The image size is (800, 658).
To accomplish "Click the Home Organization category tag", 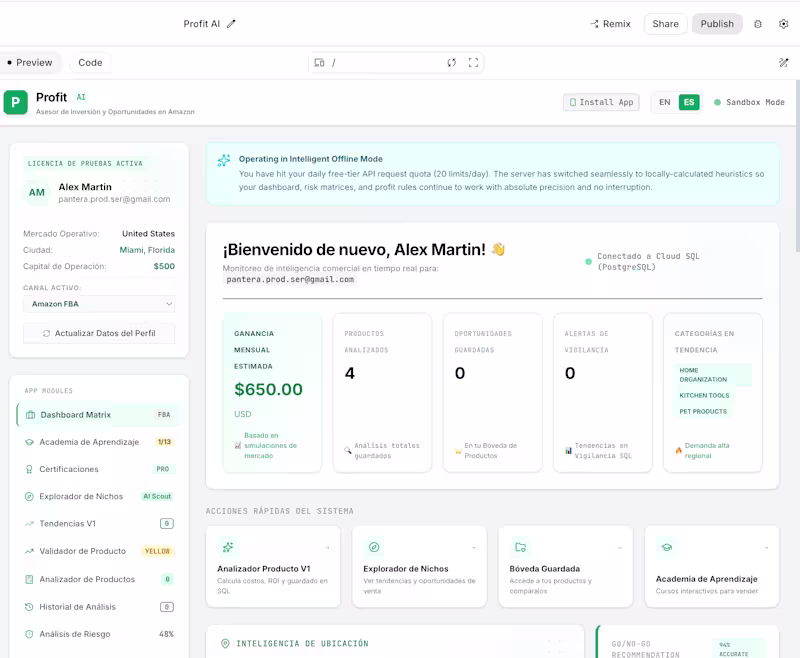I will [x=712, y=375].
